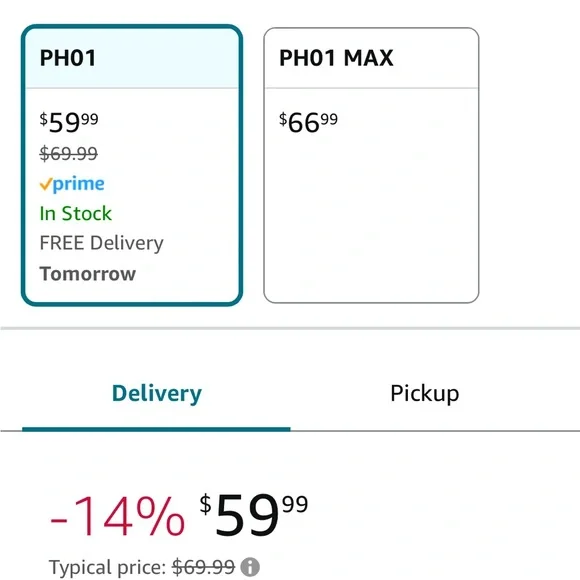Select the PH01 variant card
This screenshot has height=580, width=580.
coord(132,165)
